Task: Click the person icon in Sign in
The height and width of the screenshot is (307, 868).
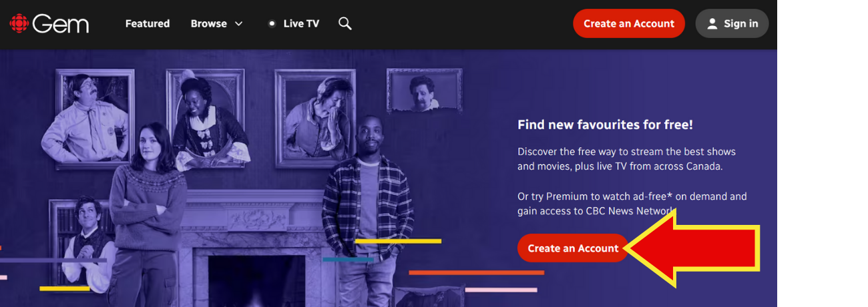Action: coord(712,23)
